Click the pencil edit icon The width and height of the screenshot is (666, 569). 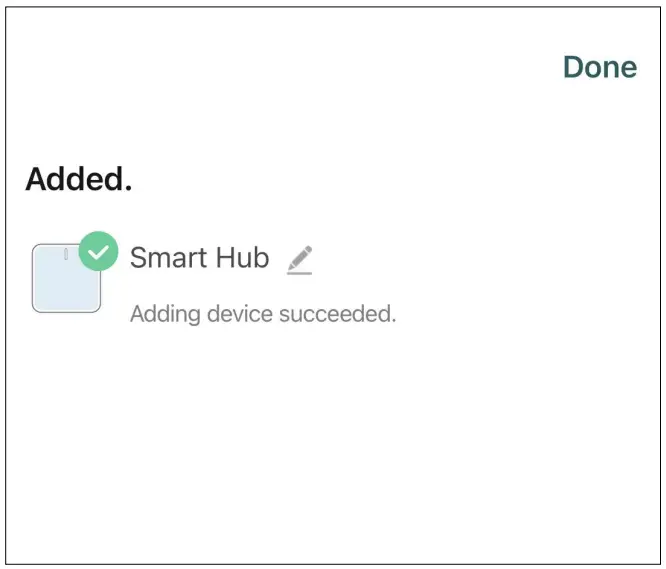[299, 260]
